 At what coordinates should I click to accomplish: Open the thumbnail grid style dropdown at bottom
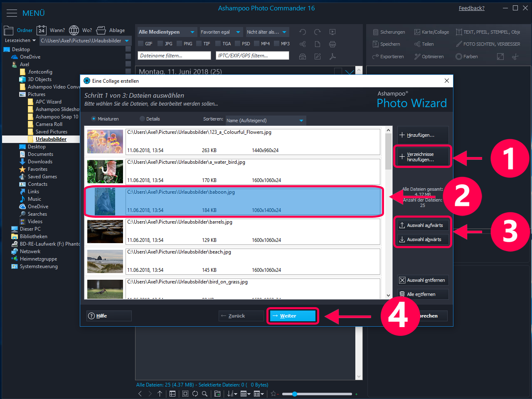[259, 394]
